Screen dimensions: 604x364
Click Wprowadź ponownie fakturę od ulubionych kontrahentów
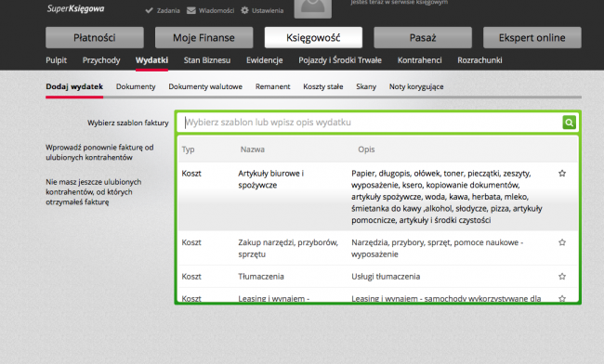99,152
